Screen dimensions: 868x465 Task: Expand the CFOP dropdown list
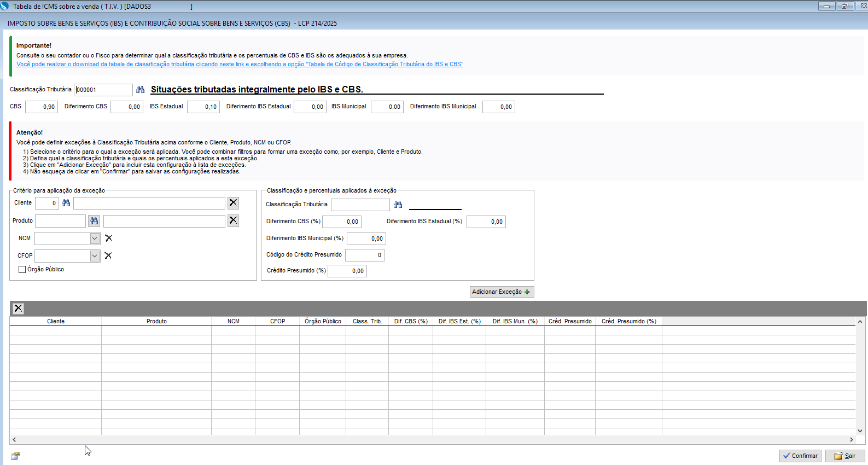point(95,256)
